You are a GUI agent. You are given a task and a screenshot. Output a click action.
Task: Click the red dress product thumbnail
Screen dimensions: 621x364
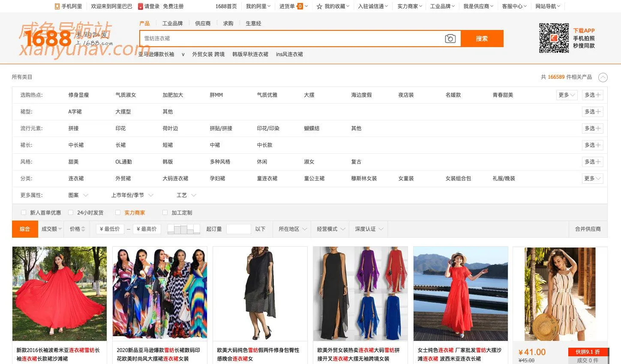click(59, 293)
